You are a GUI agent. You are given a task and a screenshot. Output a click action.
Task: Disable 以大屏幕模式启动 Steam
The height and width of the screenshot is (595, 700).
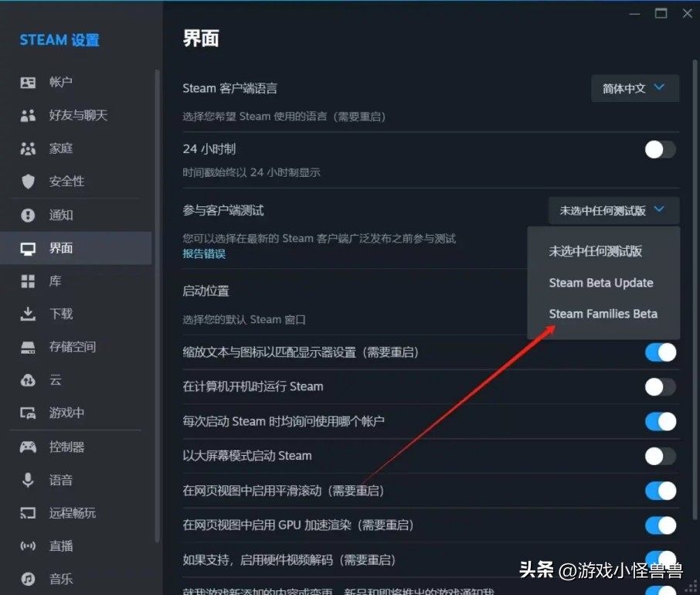point(660,456)
